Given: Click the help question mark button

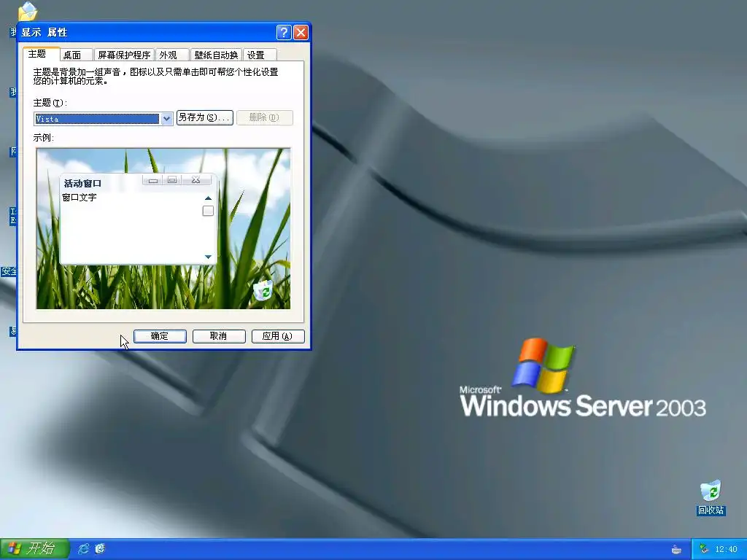Looking at the screenshot, I should (284, 32).
